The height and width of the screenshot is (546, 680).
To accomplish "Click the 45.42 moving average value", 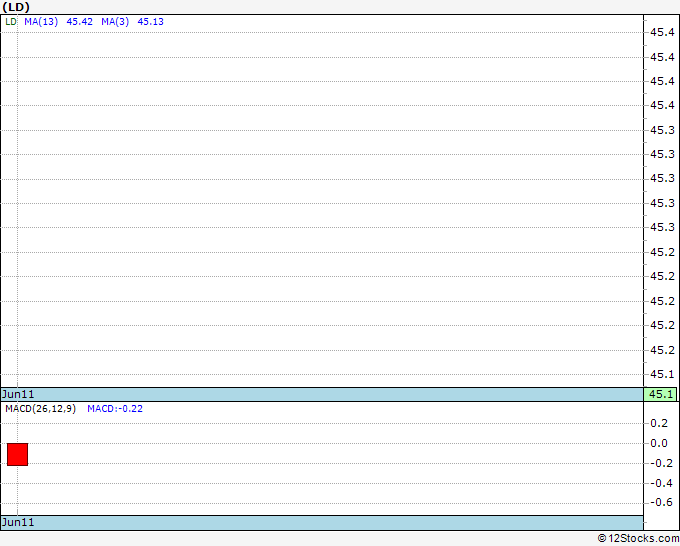I will tap(79, 22).
